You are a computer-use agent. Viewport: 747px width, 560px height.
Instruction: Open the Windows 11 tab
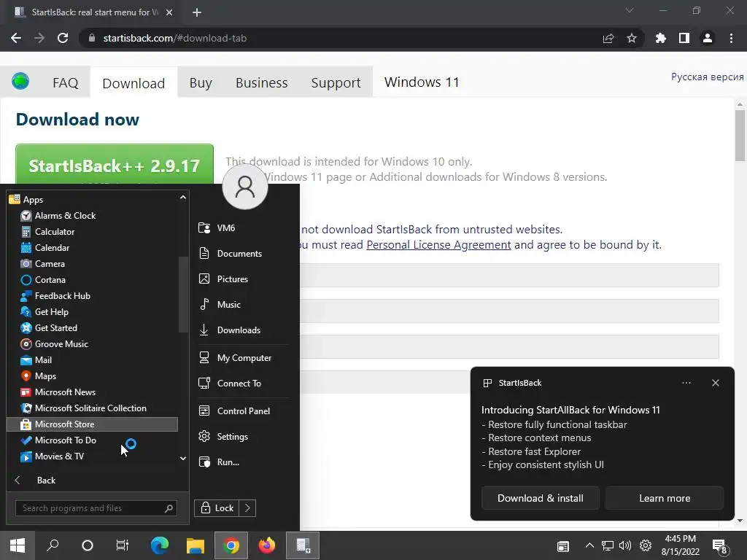422,82
